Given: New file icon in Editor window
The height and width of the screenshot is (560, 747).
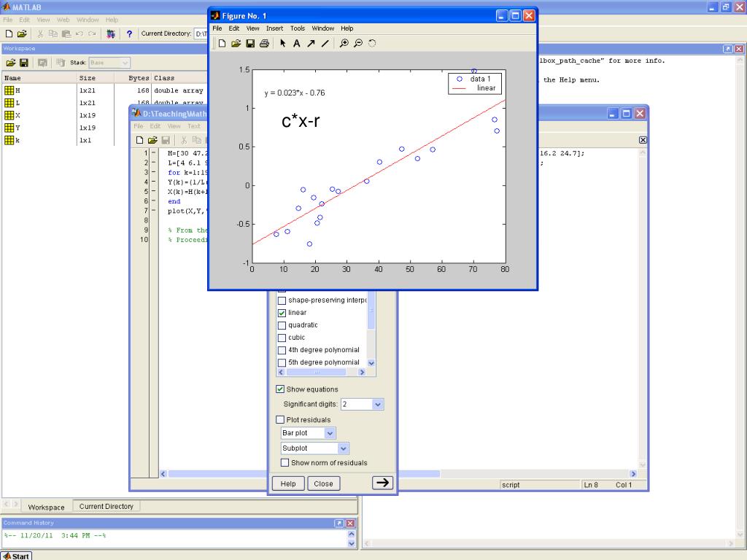Looking at the screenshot, I should coord(139,140).
